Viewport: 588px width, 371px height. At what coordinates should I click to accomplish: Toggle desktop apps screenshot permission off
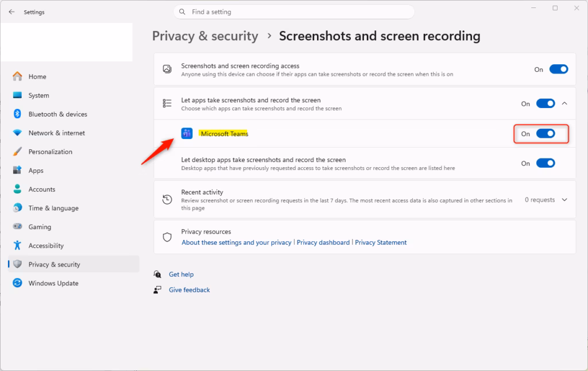(x=546, y=163)
